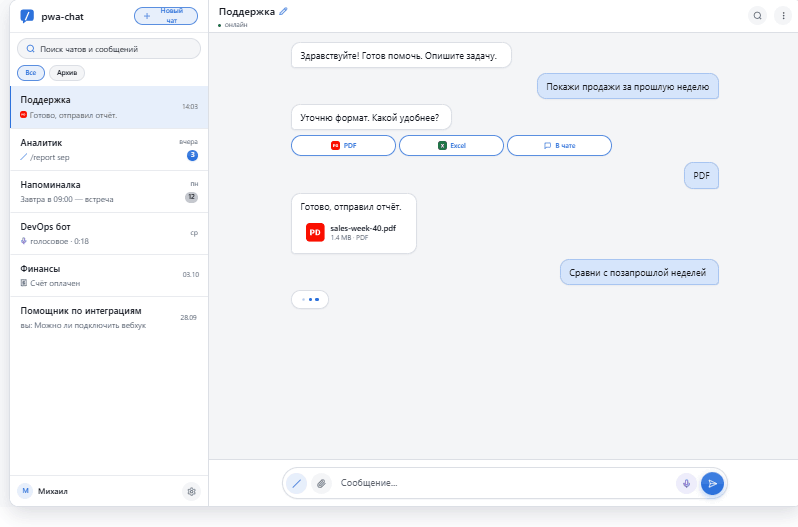The height and width of the screenshot is (527, 798).
Task: Click the pwa-chat logo icon
Action: point(27,16)
